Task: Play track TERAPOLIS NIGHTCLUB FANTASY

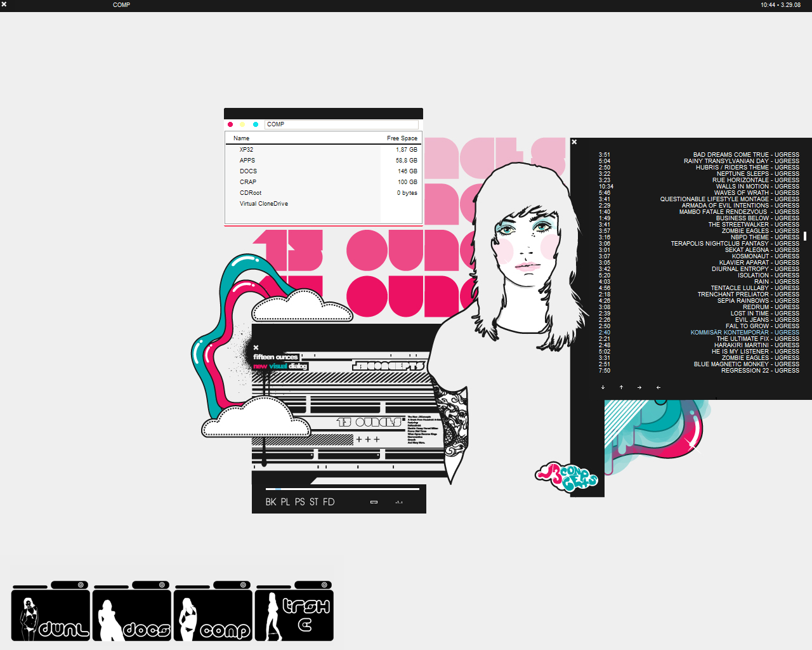Action: pyautogui.click(x=735, y=244)
